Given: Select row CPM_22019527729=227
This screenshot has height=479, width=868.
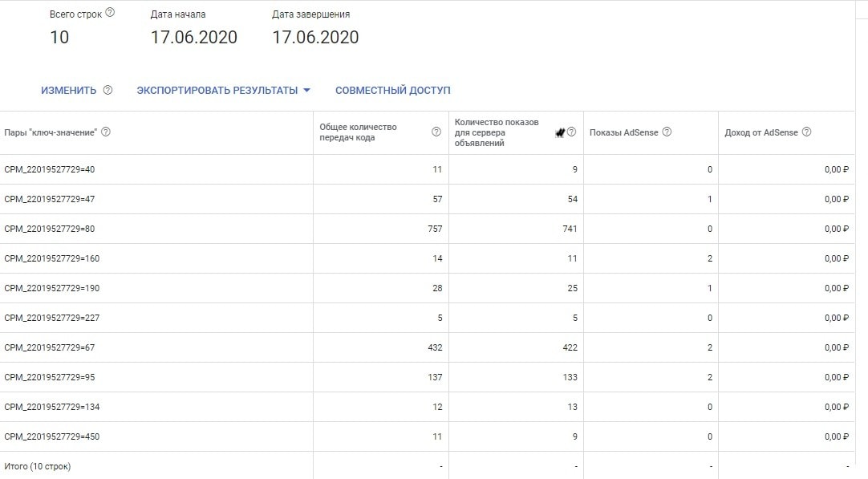Looking at the screenshot, I should point(52,318).
